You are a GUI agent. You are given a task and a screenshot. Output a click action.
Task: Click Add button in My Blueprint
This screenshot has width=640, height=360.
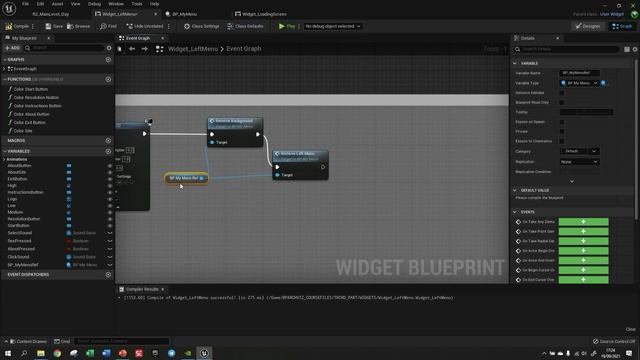click(12, 48)
